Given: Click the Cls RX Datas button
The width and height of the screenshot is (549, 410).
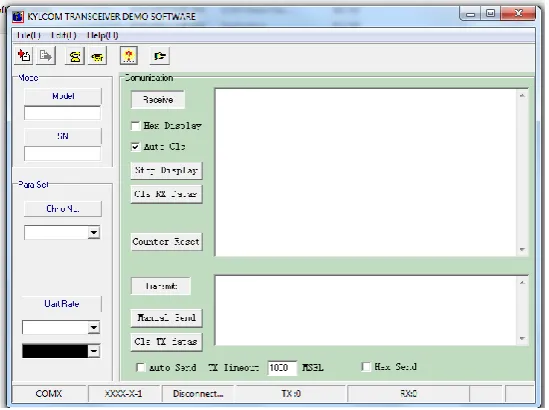Looking at the screenshot, I should click(x=167, y=194).
